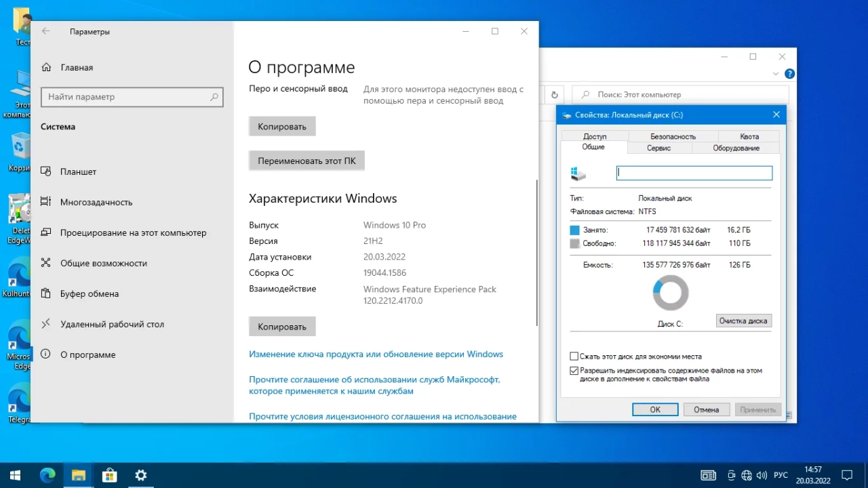Image resolution: width=868 pixels, height=488 pixels.
Task: Open the license terms link
Action: coord(382,417)
